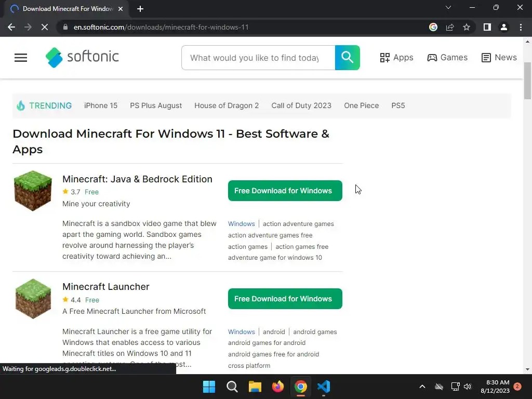View site information lock icon

65,27
